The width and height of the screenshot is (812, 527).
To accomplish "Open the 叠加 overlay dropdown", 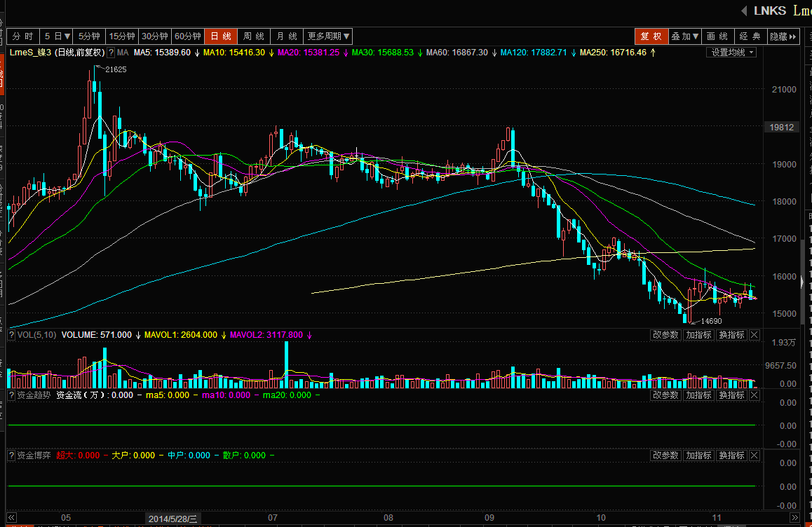I will click(685, 36).
